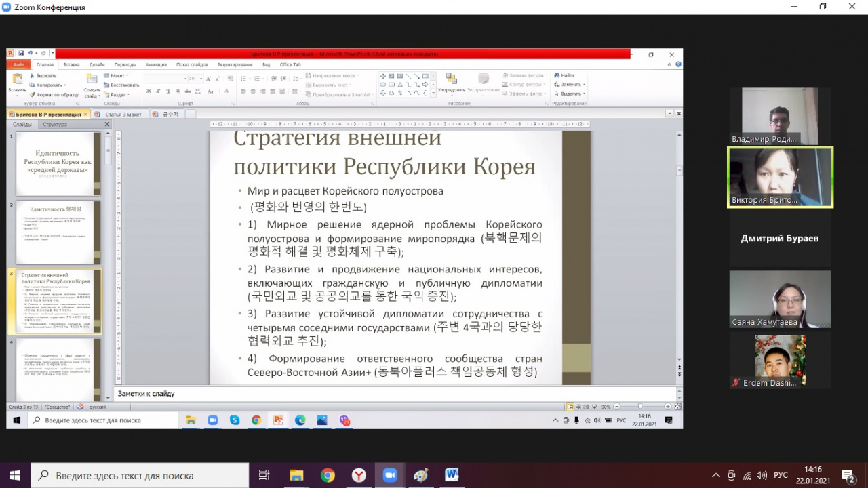The width and height of the screenshot is (868, 488).
Task: Click the Найти find tool in the ribbon
Action: pyautogui.click(x=564, y=75)
